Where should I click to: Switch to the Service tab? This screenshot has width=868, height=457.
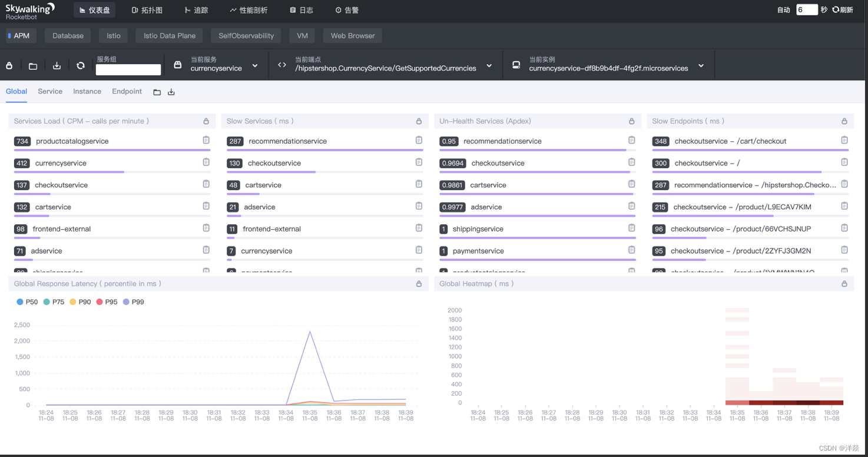click(50, 91)
